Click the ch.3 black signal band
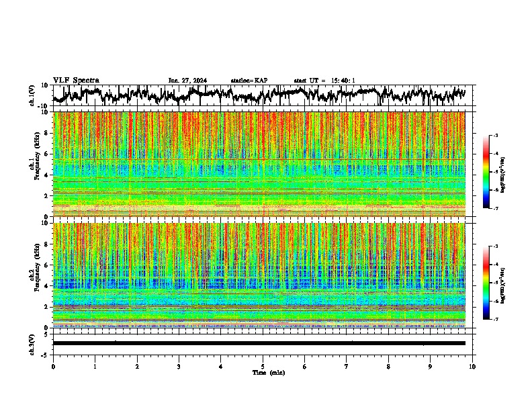This screenshot has width=532, height=411. click(259, 343)
